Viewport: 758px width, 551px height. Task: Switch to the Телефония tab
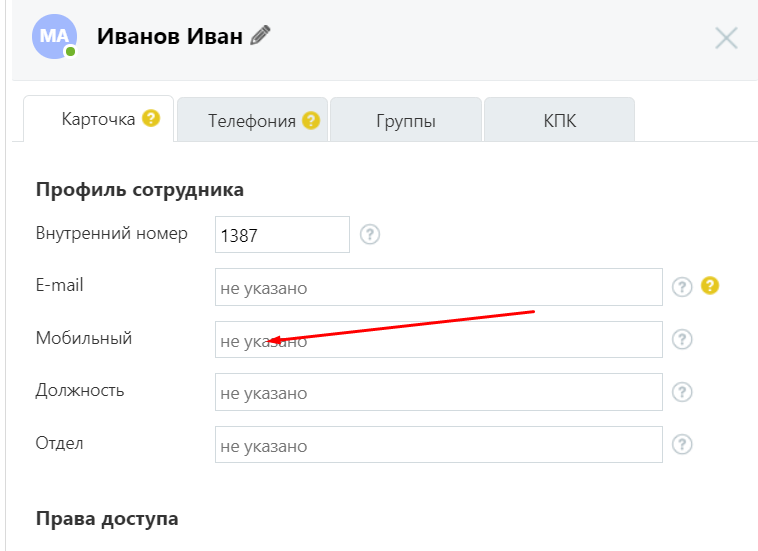(x=252, y=120)
